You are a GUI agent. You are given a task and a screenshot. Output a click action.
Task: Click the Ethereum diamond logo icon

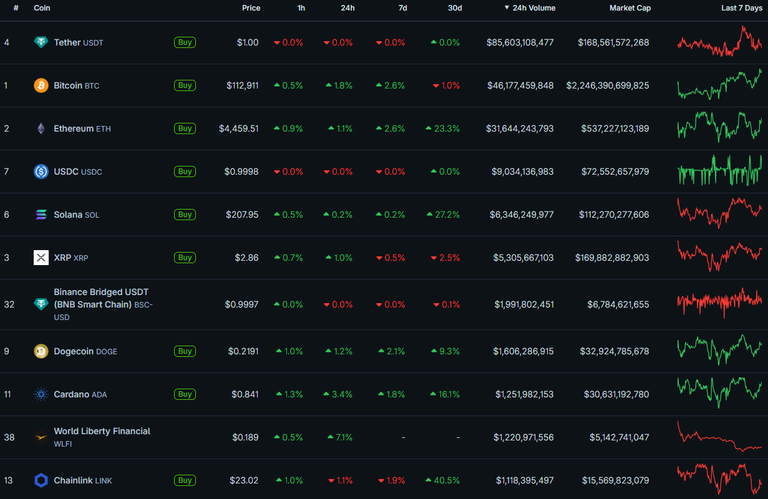pyautogui.click(x=41, y=129)
